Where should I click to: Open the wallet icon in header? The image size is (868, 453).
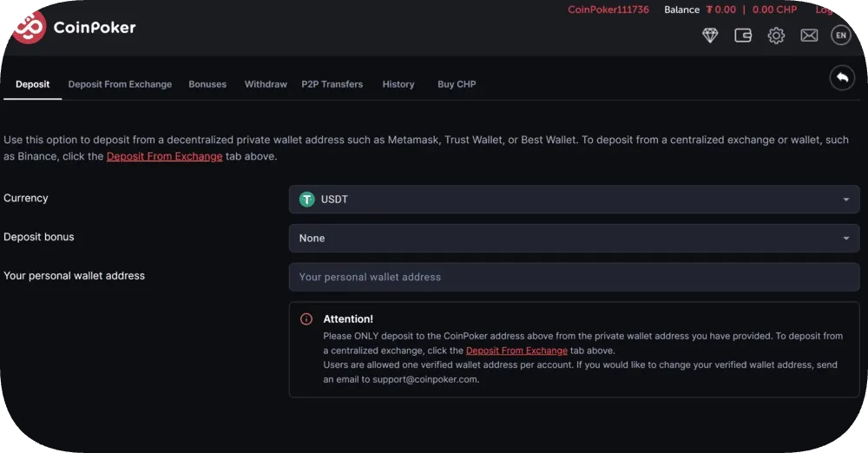click(743, 36)
